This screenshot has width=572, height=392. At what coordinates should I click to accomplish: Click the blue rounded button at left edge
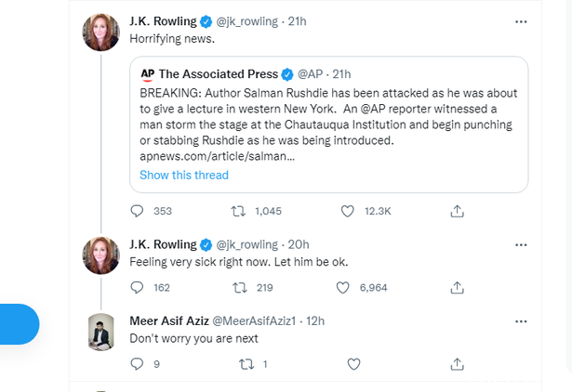click(19, 324)
